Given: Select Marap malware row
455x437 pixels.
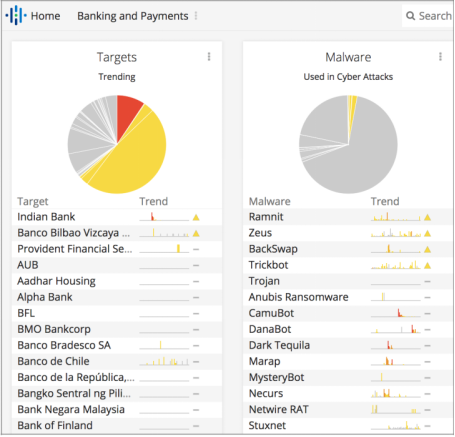Looking at the screenshot, I should pos(348,361).
